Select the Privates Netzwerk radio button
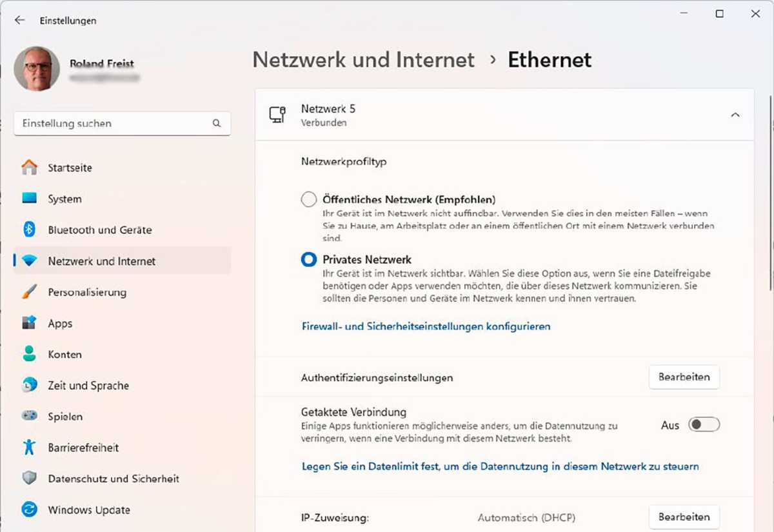 click(308, 259)
